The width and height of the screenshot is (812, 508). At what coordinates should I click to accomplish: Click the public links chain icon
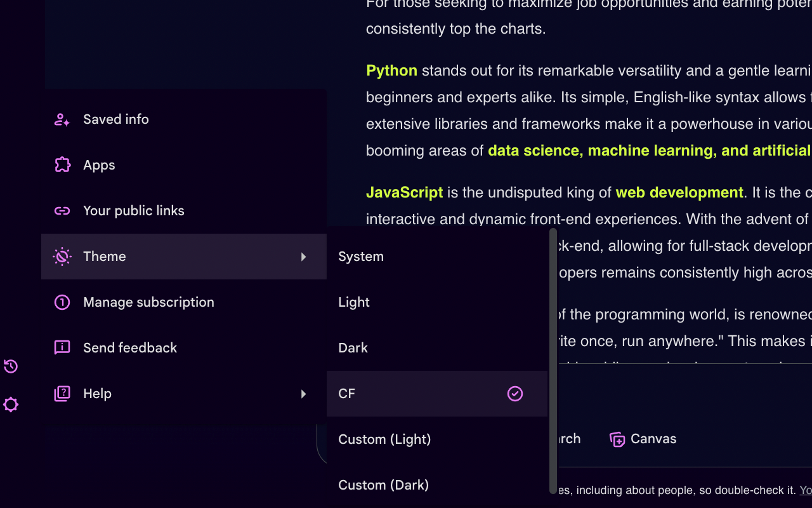coord(62,211)
